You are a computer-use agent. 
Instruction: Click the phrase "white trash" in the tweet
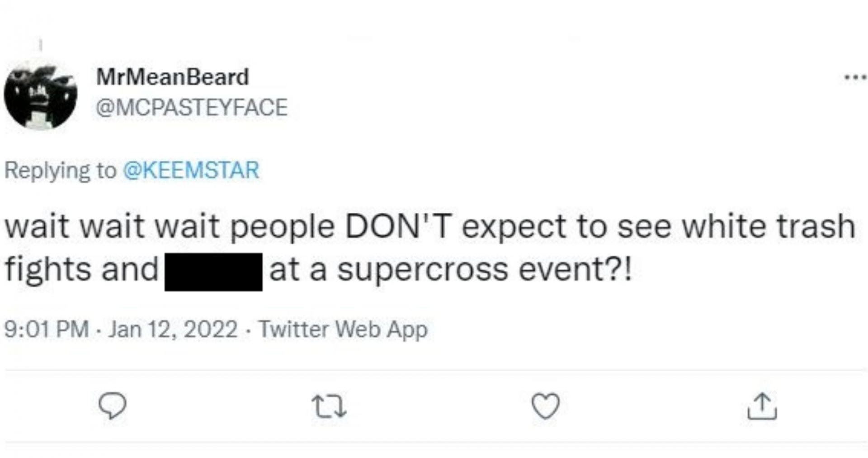[768, 226]
